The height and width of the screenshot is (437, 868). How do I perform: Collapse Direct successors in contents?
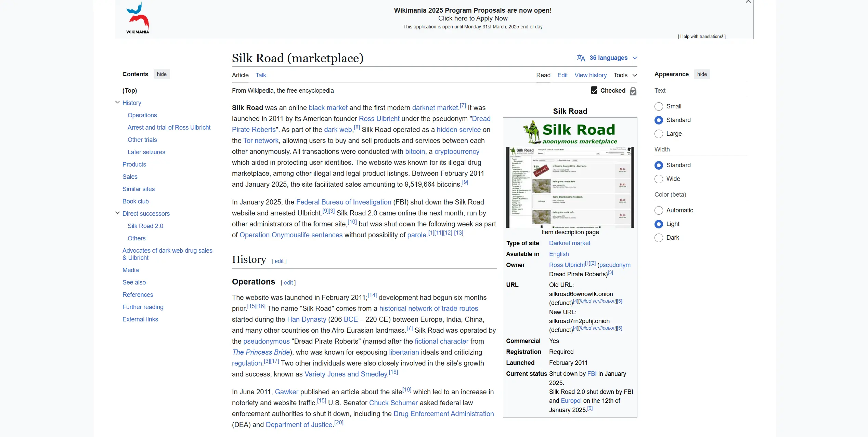pyautogui.click(x=117, y=213)
